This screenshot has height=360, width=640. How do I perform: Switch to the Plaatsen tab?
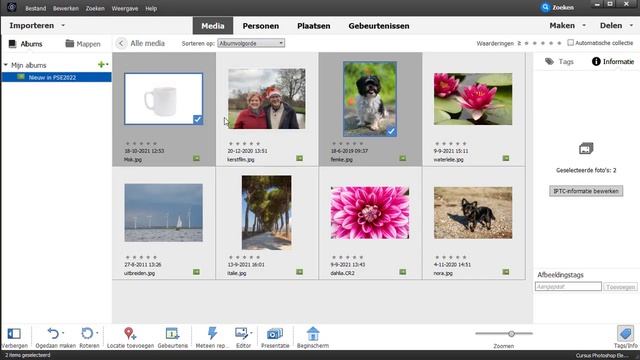[313, 26]
